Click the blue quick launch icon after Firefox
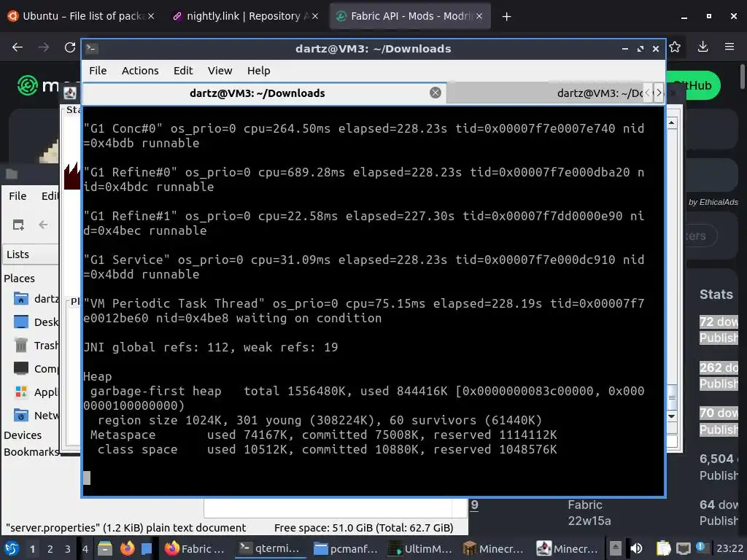747x560 pixels. (146, 548)
